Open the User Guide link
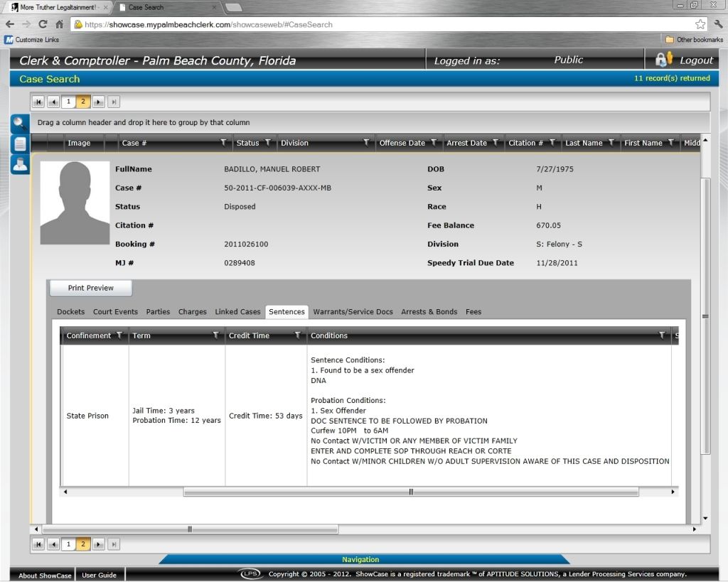The image size is (728, 582). pyautogui.click(x=99, y=575)
